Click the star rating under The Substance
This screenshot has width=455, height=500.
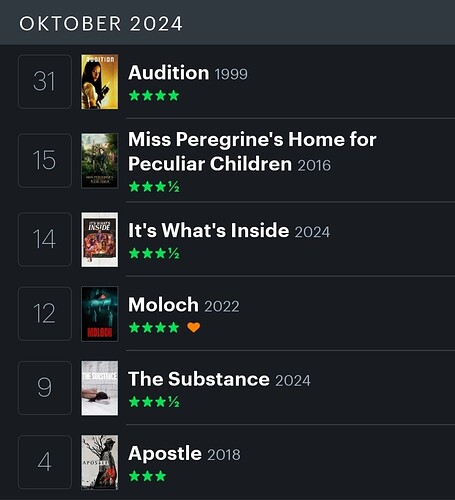tap(154, 402)
